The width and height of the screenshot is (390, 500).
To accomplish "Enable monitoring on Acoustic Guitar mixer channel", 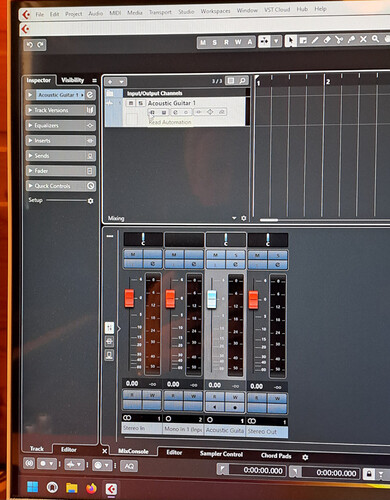I will click(215, 407).
